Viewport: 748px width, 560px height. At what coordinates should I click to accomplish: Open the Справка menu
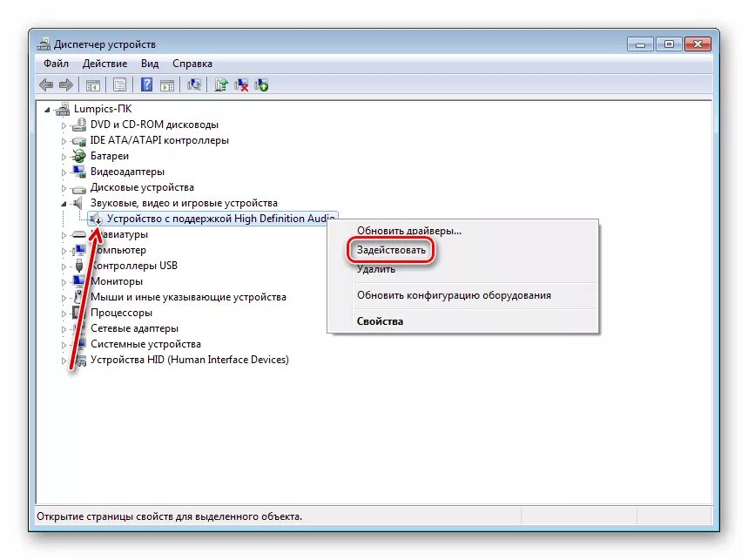coord(192,64)
